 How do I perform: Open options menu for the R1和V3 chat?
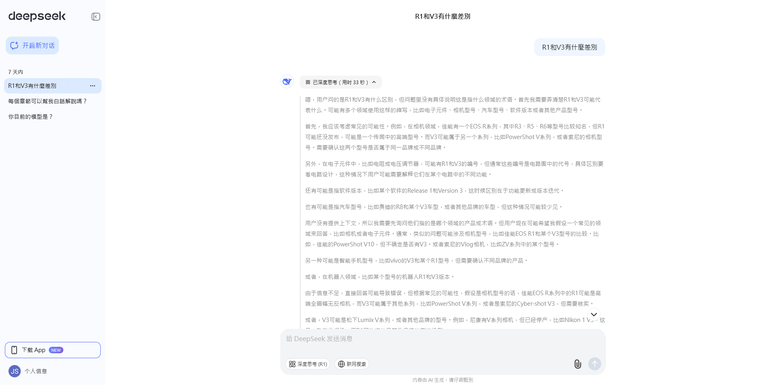coord(93,86)
